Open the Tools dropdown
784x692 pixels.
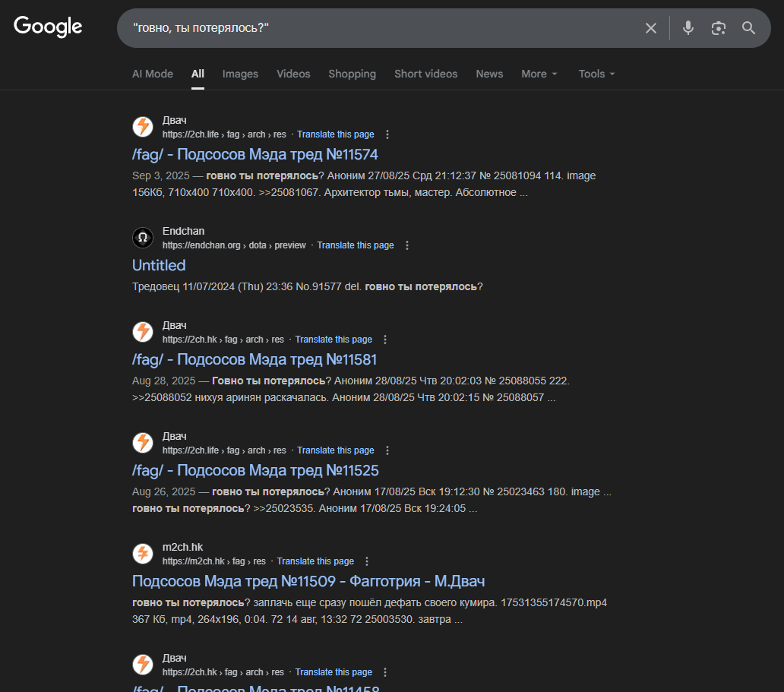click(596, 74)
